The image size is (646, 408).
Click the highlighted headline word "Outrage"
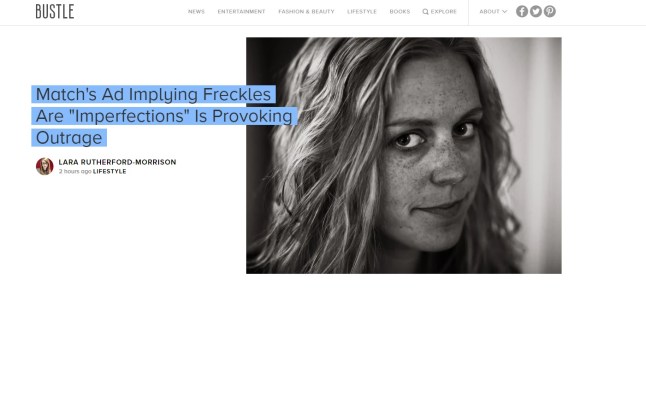click(69, 138)
